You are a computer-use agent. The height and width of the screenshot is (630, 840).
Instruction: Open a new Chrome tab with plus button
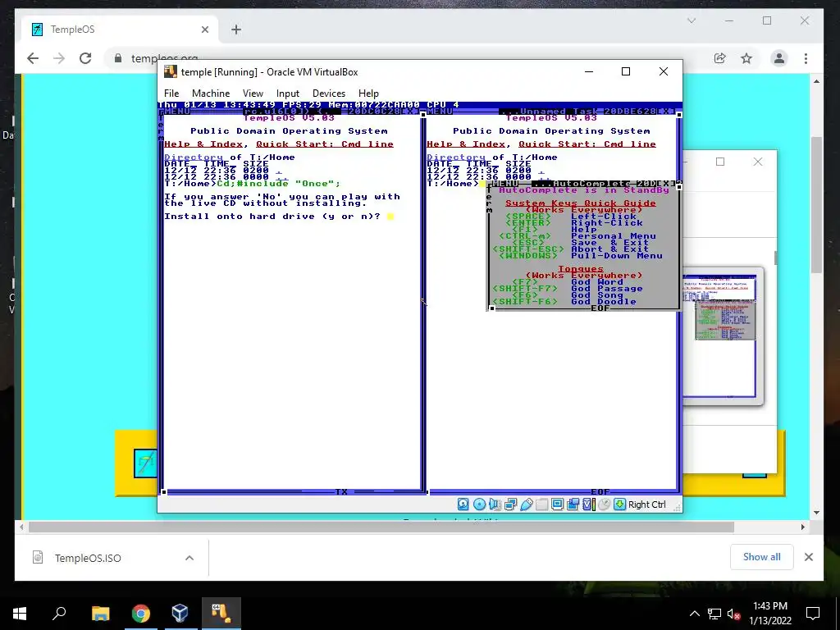tap(236, 30)
